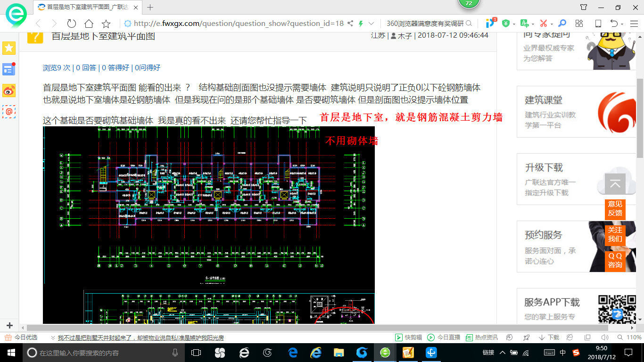Open the 今日优选 status bar item
This screenshot has height=362, width=644.
coord(21,337)
